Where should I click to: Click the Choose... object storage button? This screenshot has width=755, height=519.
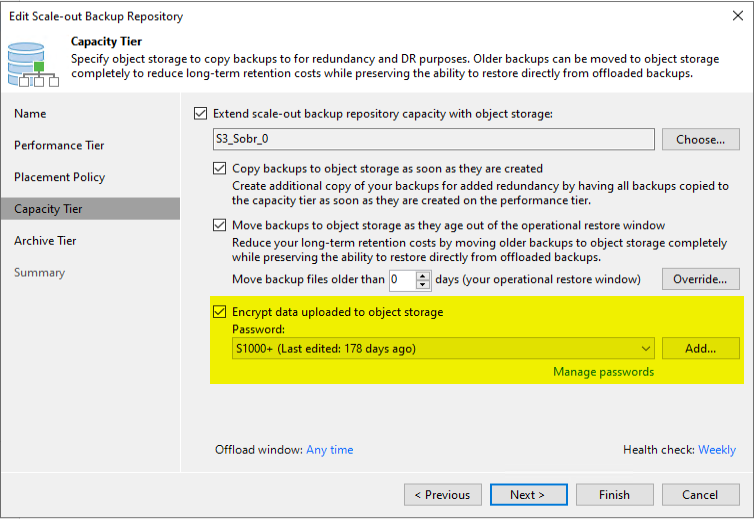pos(701,140)
